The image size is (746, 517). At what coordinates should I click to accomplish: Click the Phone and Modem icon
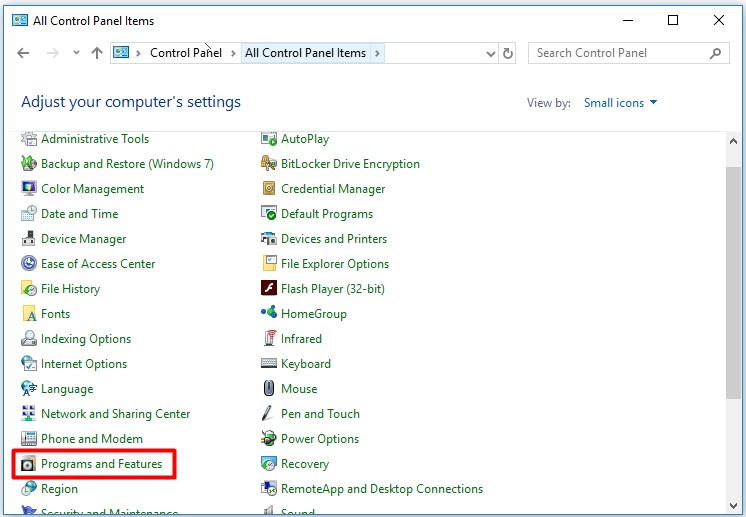pos(29,439)
